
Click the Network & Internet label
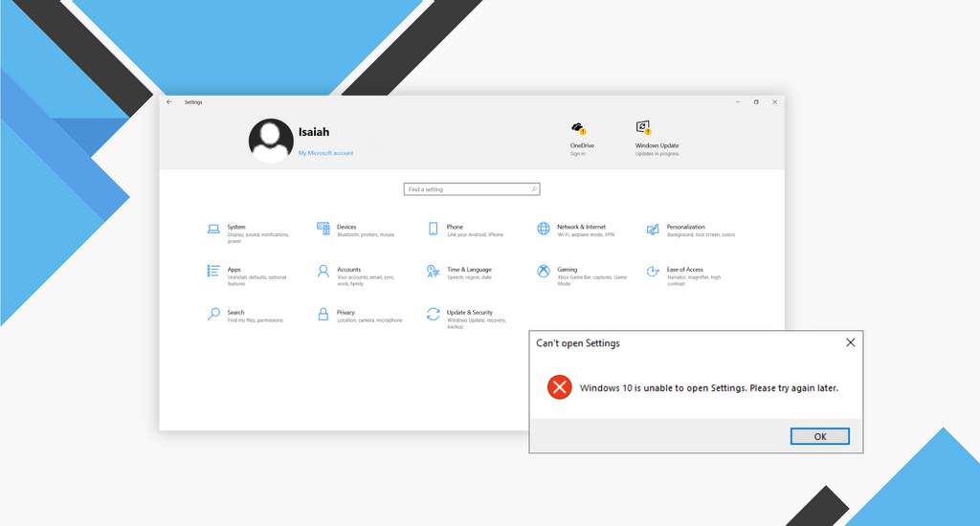pyautogui.click(x=581, y=227)
